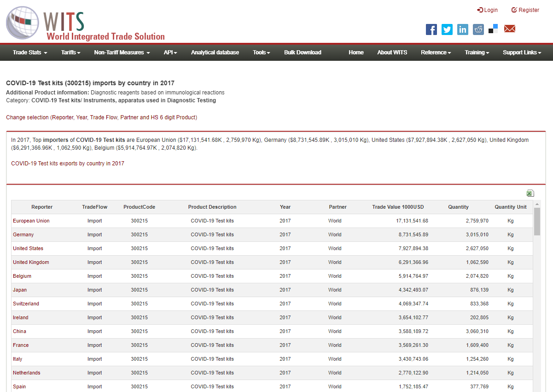Open COVID-19 Test kits exports by country link
This screenshot has height=392, width=553.
point(68,164)
